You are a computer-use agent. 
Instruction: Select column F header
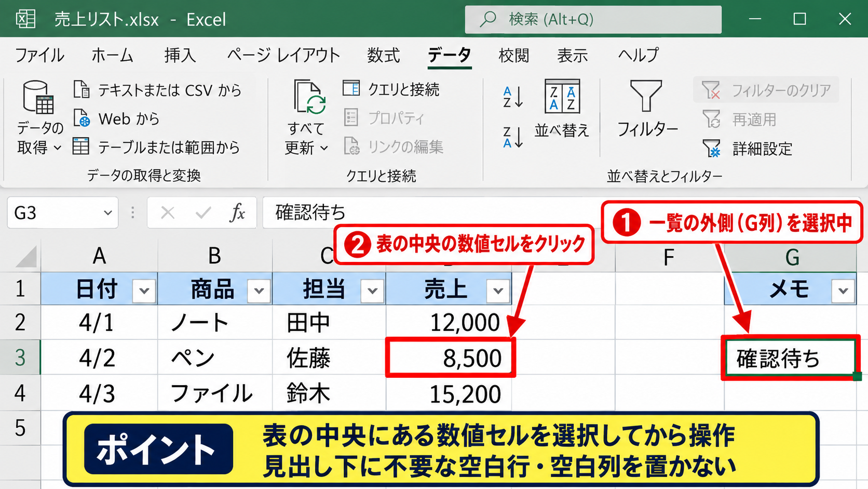click(x=669, y=257)
